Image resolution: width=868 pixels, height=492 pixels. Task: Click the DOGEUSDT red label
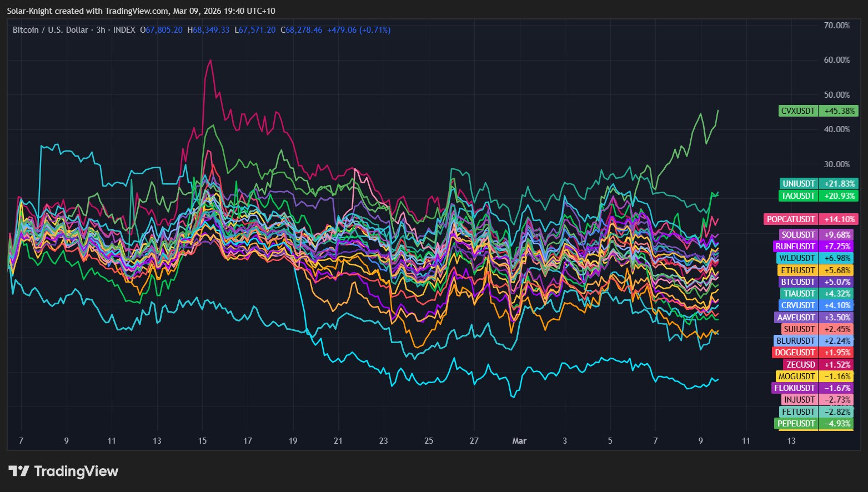point(795,353)
